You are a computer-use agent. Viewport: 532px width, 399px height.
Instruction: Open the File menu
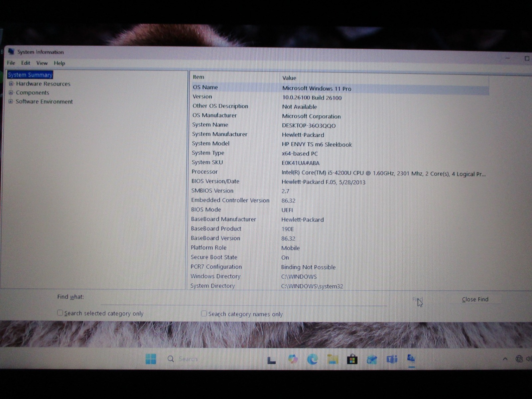tap(11, 63)
